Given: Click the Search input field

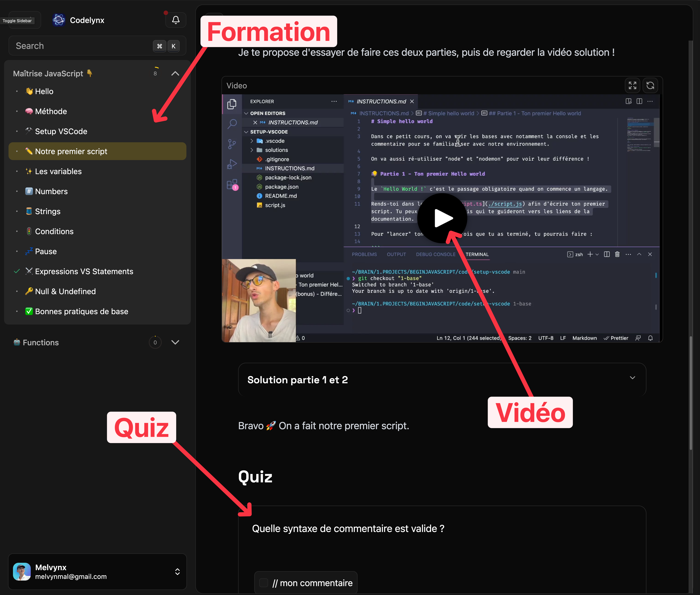Looking at the screenshot, I should coord(97,46).
